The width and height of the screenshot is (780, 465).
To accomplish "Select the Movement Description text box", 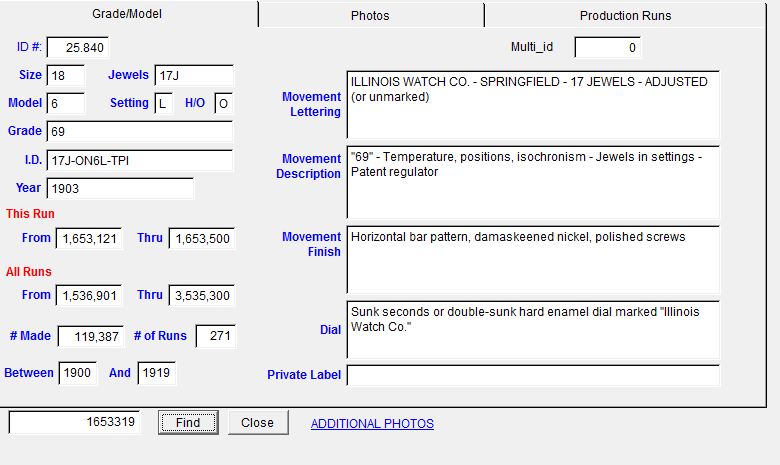I will (x=533, y=183).
